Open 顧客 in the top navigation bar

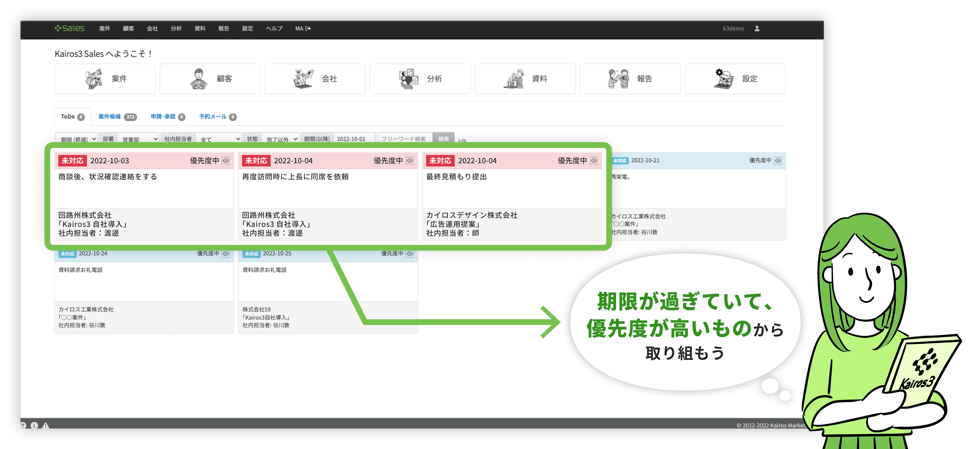129,29
